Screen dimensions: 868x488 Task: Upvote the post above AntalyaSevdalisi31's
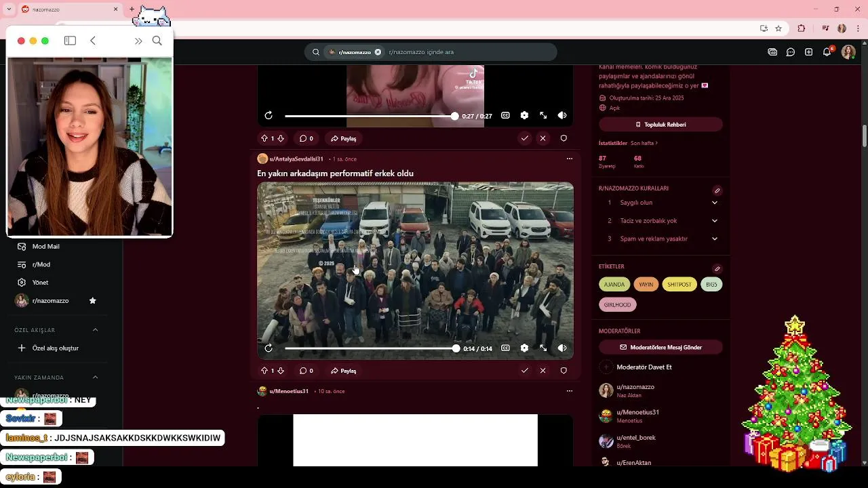[264, 138]
